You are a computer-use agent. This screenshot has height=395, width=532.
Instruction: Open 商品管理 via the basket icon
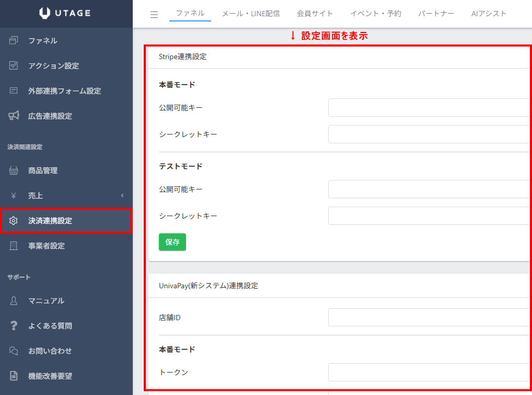14,171
